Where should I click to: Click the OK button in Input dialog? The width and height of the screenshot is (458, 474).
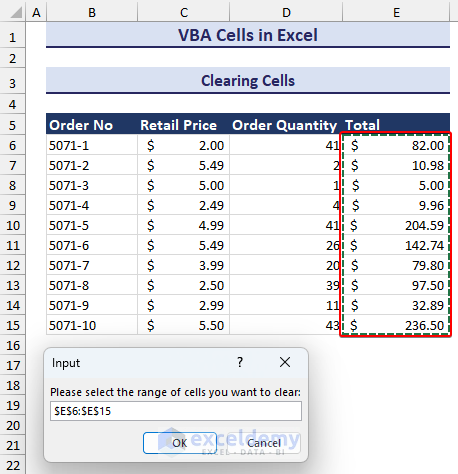point(180,443)
